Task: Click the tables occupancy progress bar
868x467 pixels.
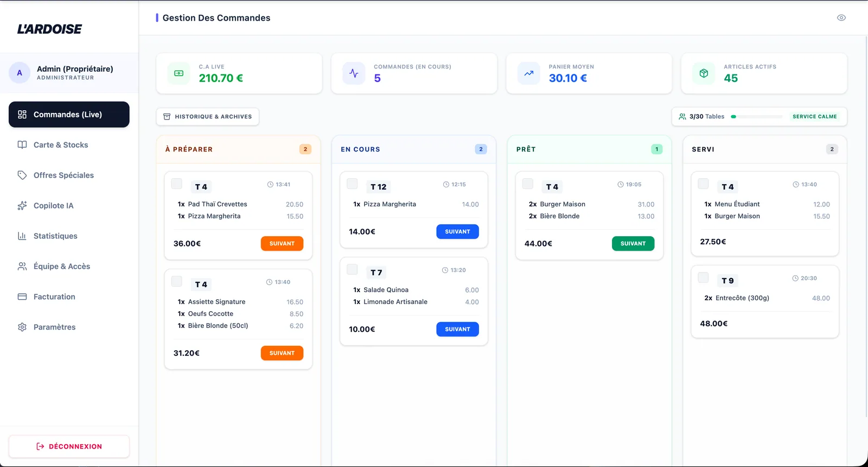Action: click(757, 117)
